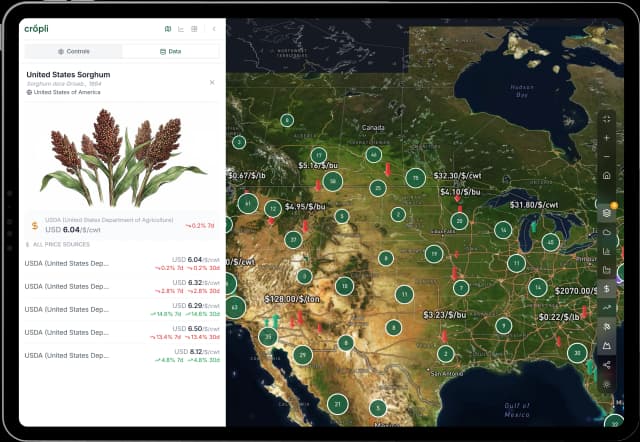Click the $32.30/$/cwt price label
Screen dimensions: 640x442
457,176
